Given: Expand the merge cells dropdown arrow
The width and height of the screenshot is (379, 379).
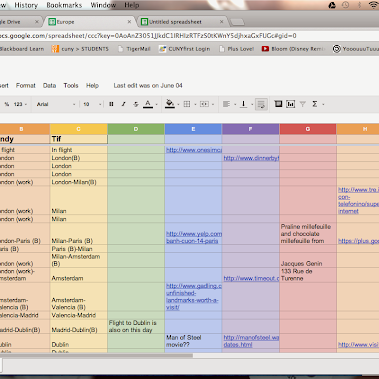Looking at the screenshot, I should pyautogui.click(x=213, y=105).
